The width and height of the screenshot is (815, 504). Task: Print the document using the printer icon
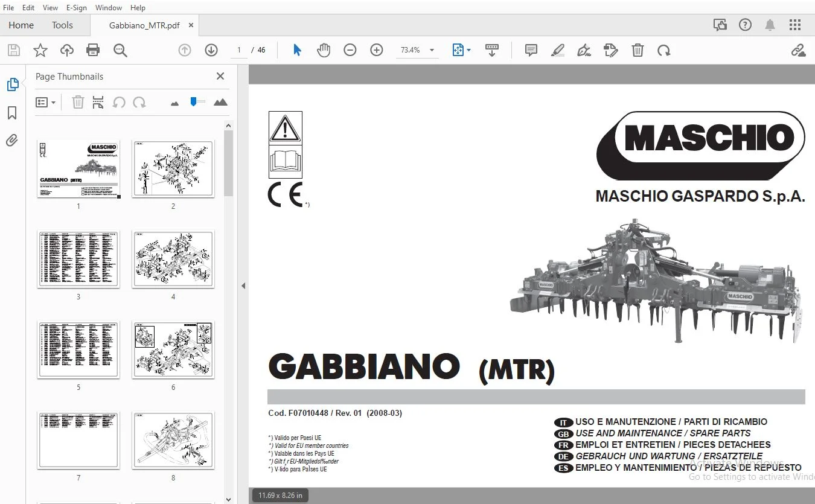pos(93,50)
